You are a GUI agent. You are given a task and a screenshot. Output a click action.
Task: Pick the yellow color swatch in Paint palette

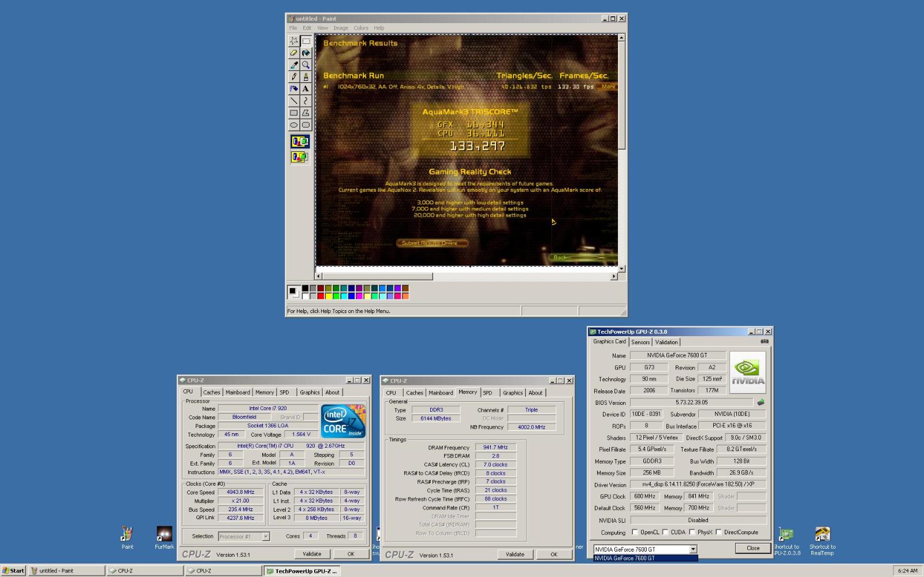pyautogui.click(x=328, y=296)
